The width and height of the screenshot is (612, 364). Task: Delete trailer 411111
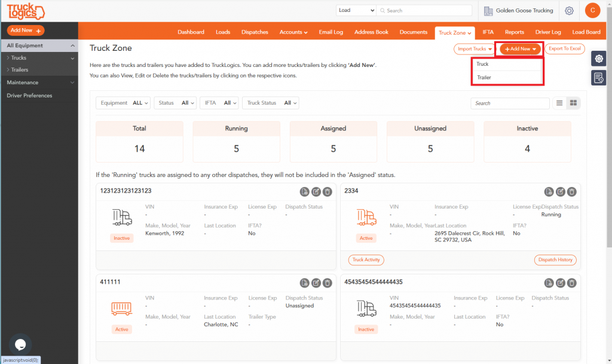(327, 283)
